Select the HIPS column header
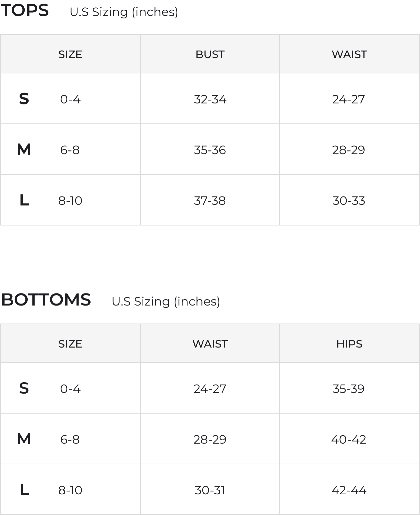This screenshot has height=515, width=420. pos(349,344)
